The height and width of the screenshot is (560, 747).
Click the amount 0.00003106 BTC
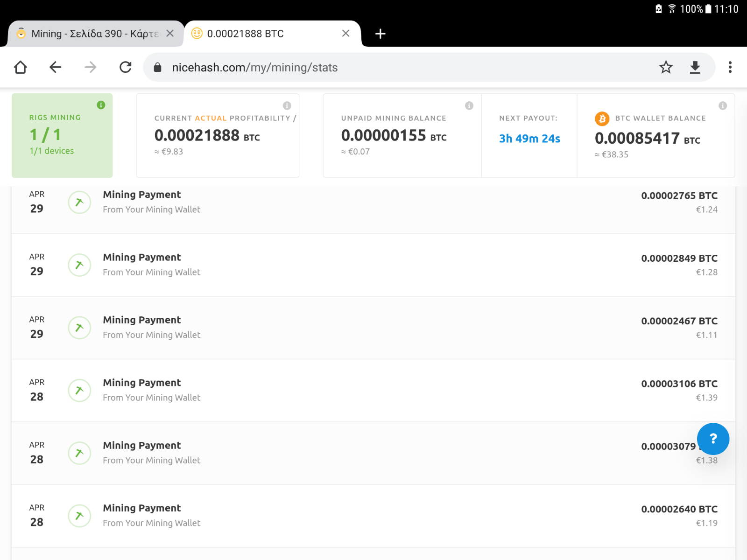click(x=679, y=384)
